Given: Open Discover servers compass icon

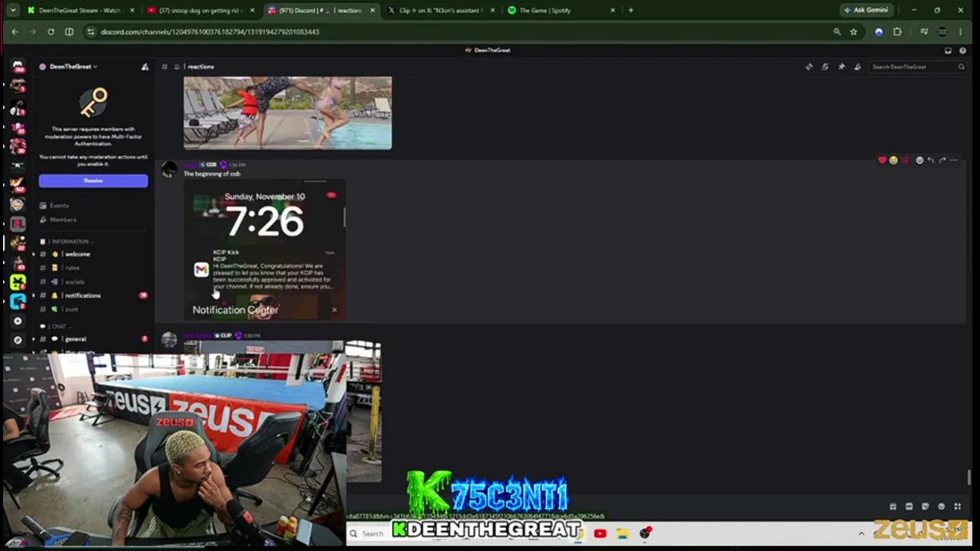Looking at the screenshot, I should (18, 340).
